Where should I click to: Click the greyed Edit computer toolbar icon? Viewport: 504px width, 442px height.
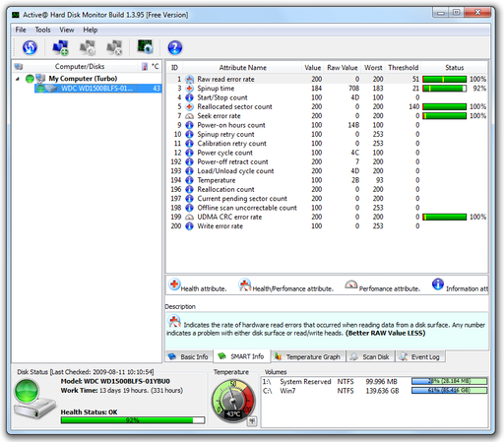pyautogui.click(x=88, y=47)
